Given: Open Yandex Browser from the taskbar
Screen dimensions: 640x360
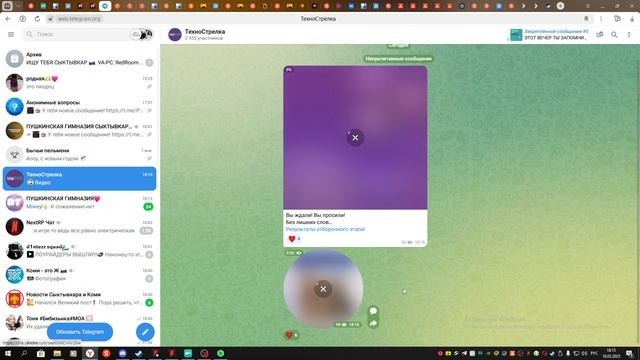Looking at the screenshot, I should click(90, 353).
